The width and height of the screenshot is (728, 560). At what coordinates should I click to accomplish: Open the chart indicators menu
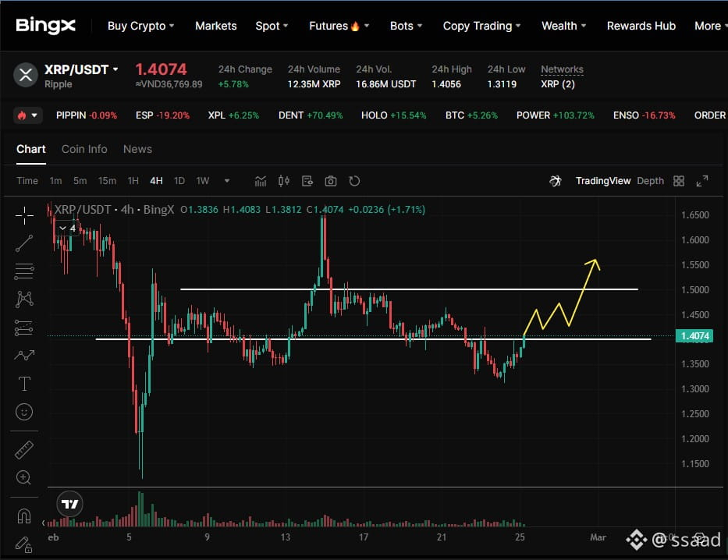coord(261,181)
